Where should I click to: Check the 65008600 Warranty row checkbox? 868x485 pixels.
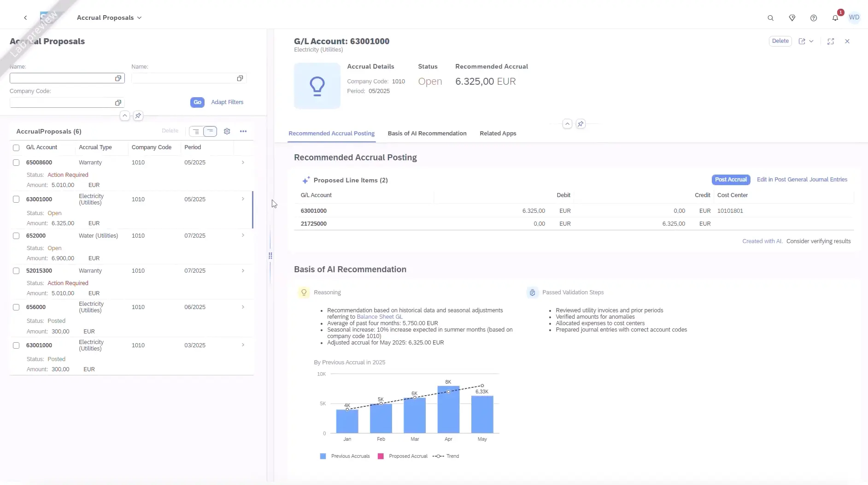coord(16,163)
